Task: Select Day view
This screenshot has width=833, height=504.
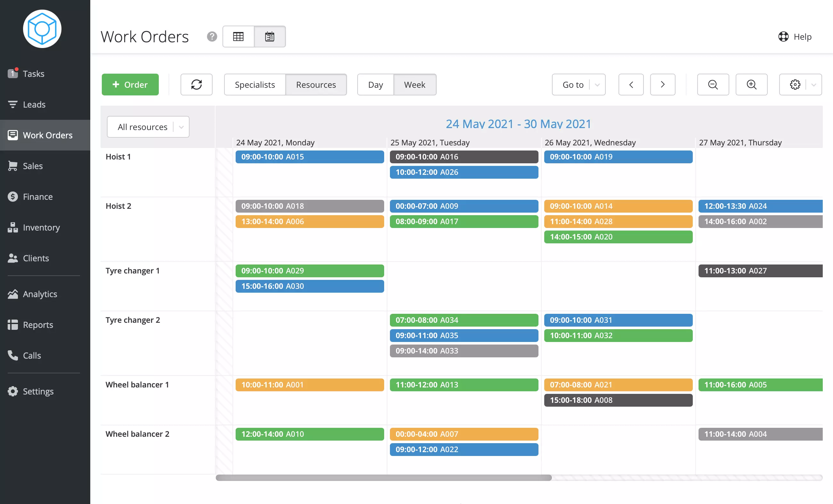Action: point(376,85)
